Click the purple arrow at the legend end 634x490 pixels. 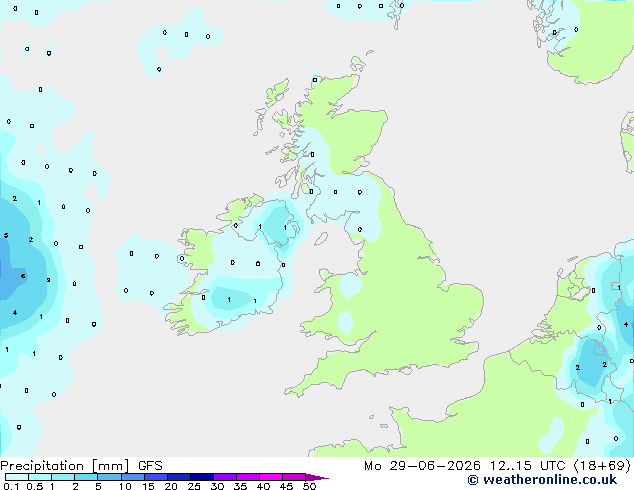coord(317,477)
